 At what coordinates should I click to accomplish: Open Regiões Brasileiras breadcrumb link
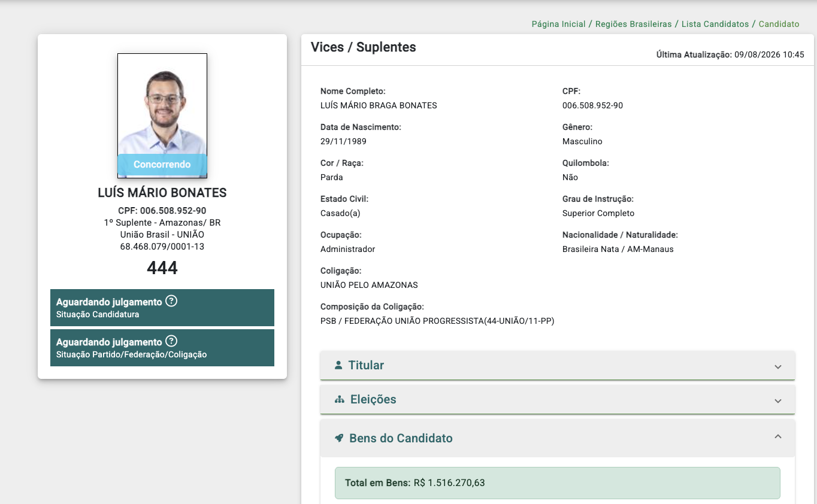point(633,24)
